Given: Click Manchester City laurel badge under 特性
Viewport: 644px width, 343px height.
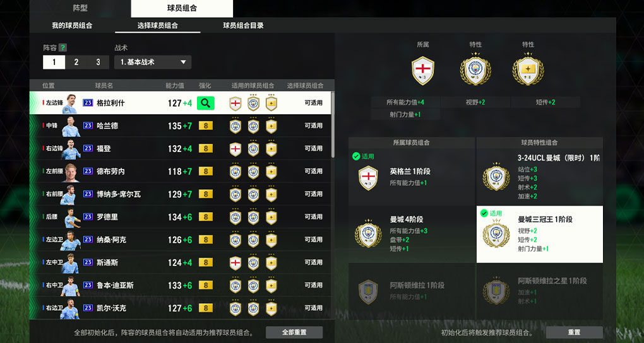Looking at the screenshot, I should [x=475, y=70].
